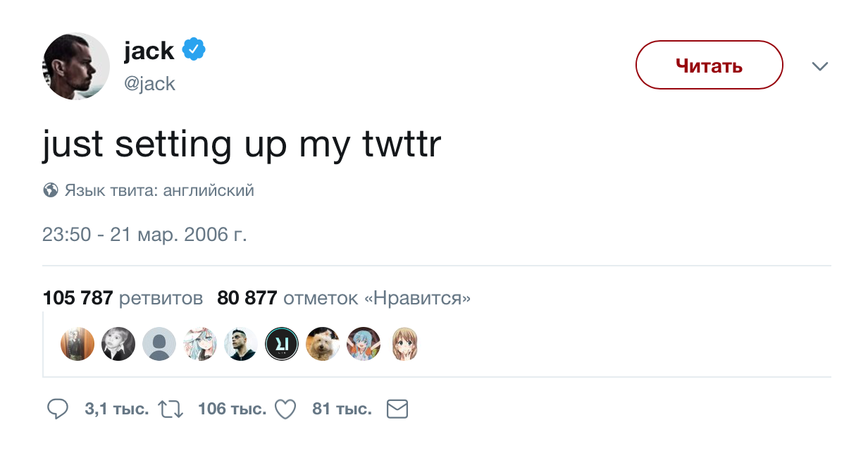Click the retweet arrows icon
868x451 pixels.
(x=173, y=409)
